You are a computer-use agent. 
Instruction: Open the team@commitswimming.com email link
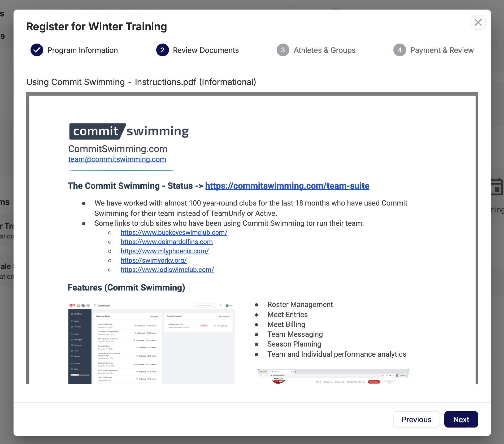point(117,159)
